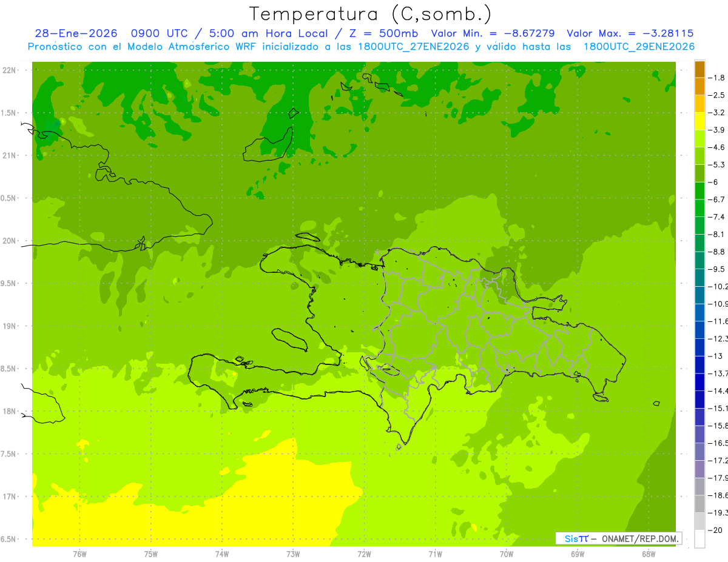
Task: Click the '74W' longitude label
Action: coord(222,554)
